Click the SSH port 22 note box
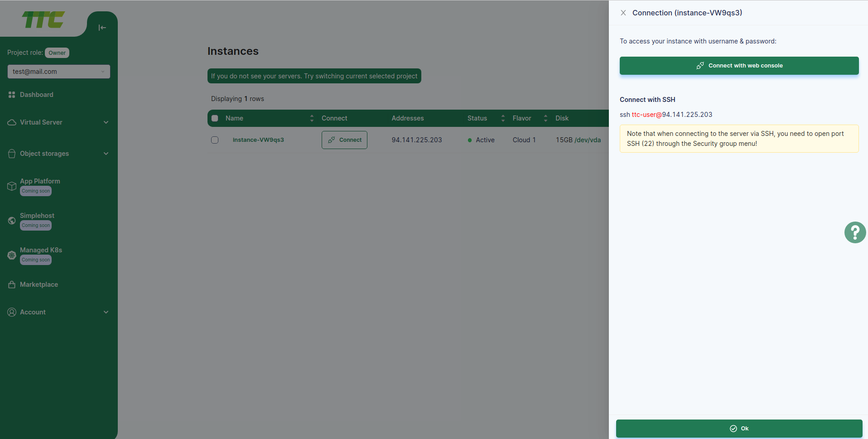Viewport: 868px width, 439px height. pos(739,139)
